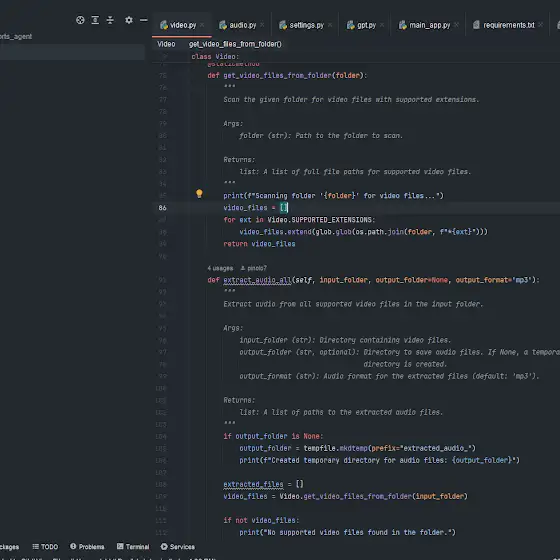Open the Terminal tool window
Viewport: 560px width, 560px height.
click(133, 547)
